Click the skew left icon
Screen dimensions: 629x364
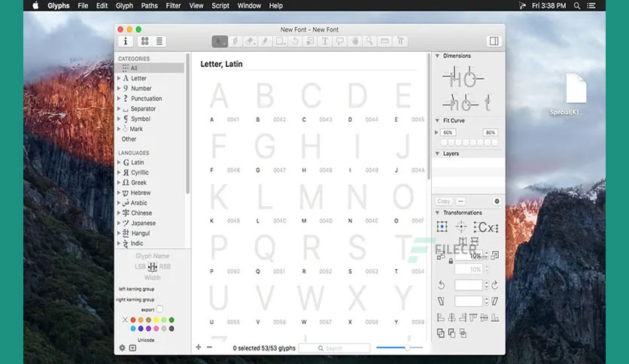click(x=441, y=301)
